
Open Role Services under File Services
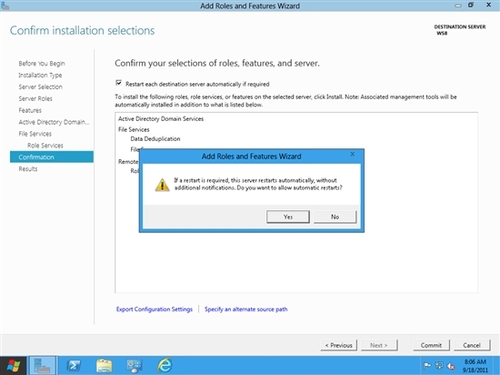pos(45,145)
